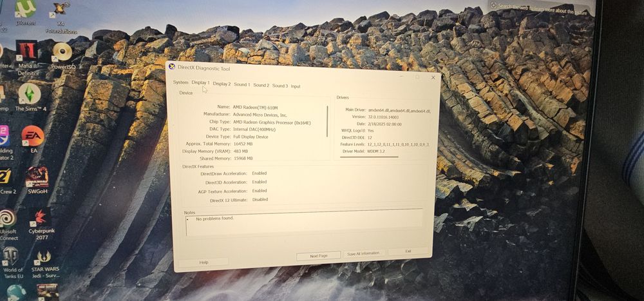Image resolution: width=644 pixels, height=301 pixels.
Task: Click the '483 MB' display memory value
Action: [241, 151]
